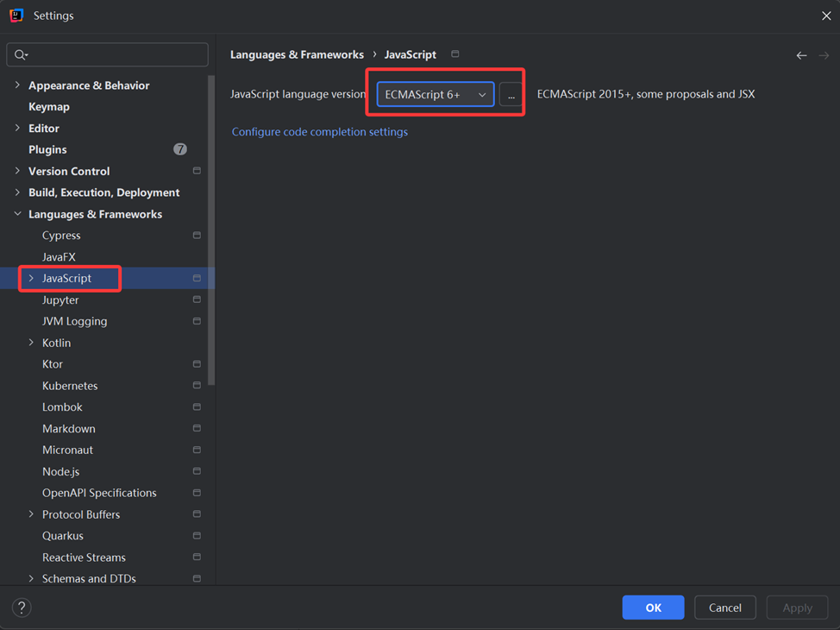Click the IntelliJ IDEA logo icon in title bar
Image resolution: width=840 pixels, height=630 pixels.
(16, 16)
